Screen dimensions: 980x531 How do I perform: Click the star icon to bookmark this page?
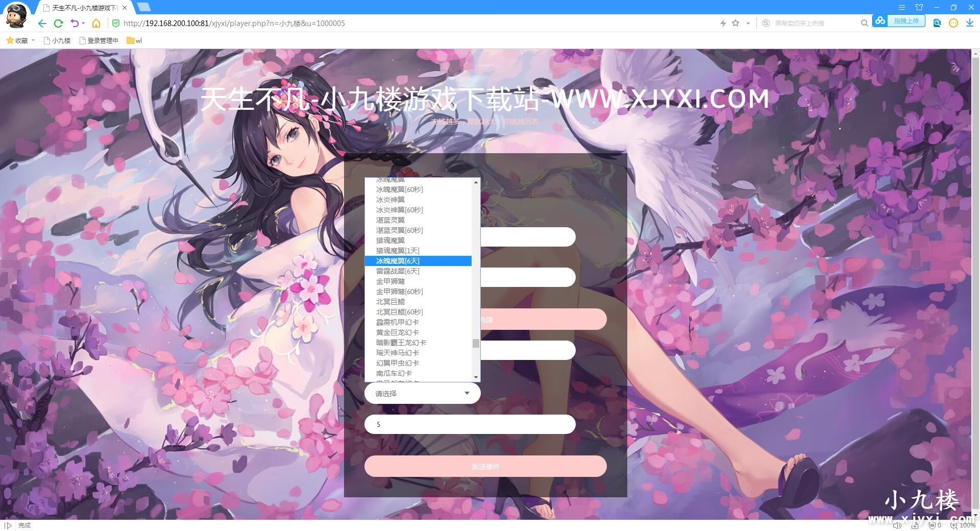pyautogui.click(x=736, y=23)
